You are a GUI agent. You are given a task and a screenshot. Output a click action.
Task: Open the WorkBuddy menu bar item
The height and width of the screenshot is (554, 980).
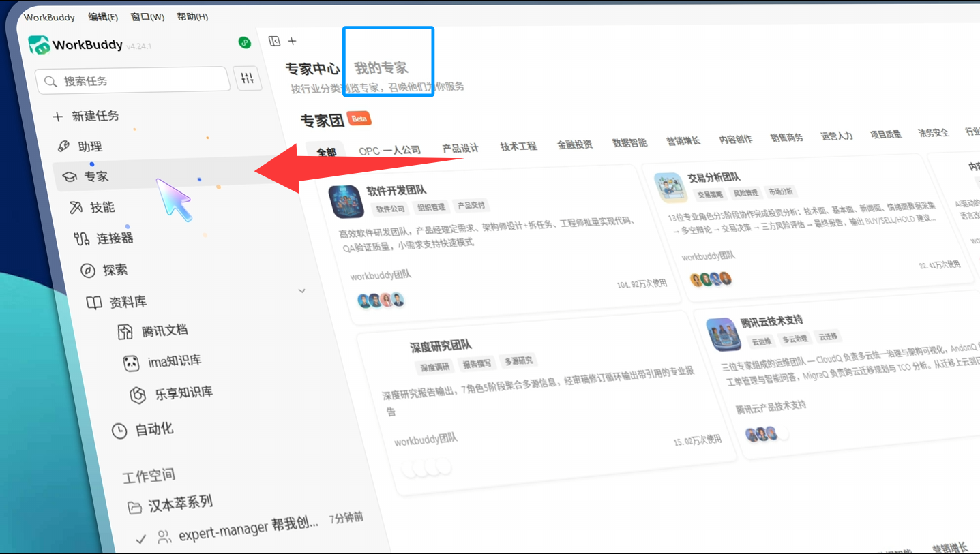coord(49,18)
